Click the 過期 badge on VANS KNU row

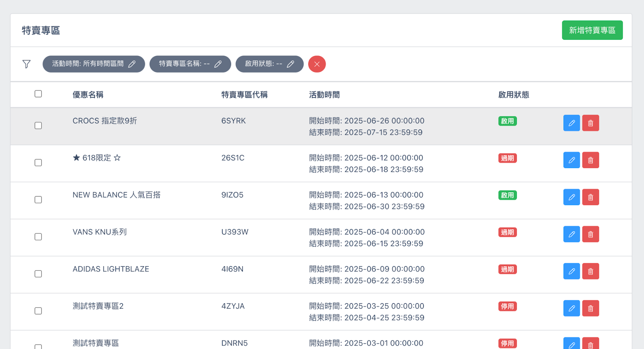pos(508,232)
